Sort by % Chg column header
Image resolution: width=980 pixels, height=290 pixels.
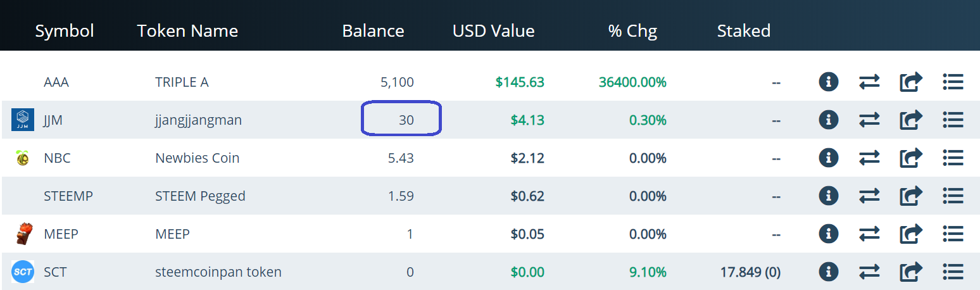pos(632,30)
